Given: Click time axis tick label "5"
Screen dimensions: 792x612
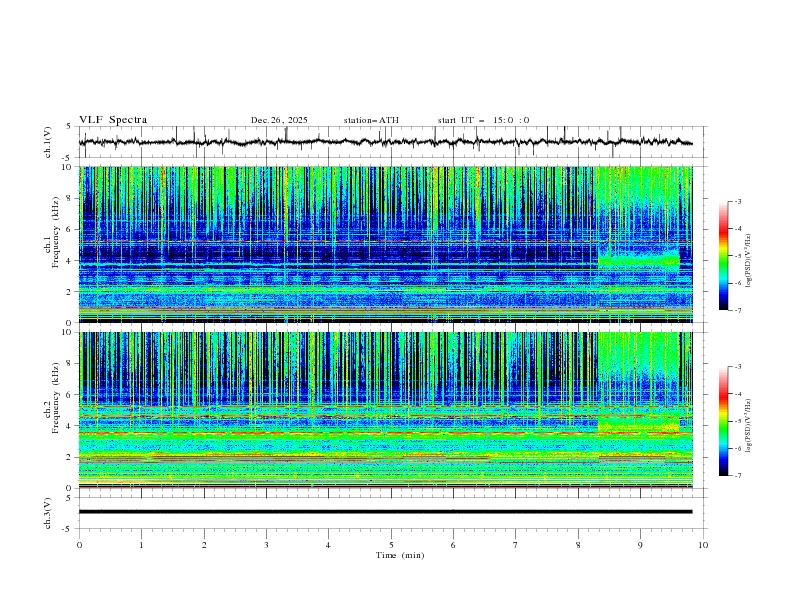Looking at the screenshot, I should click(x=391, y=545).
